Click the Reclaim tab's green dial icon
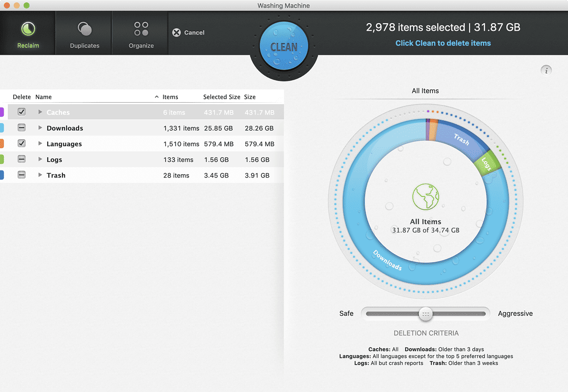The image size is (568, 392). pos(27,29)
